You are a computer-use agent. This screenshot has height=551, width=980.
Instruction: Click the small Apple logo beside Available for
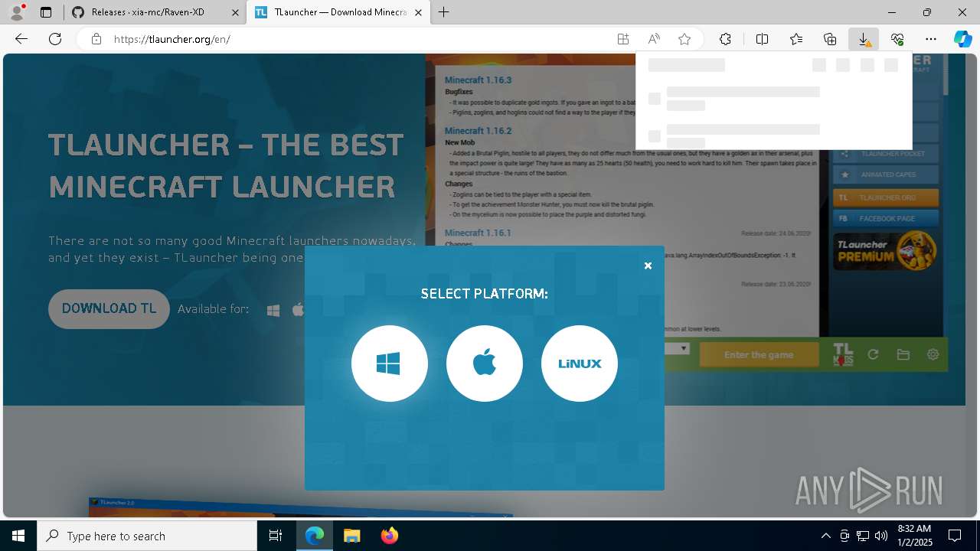click(298, 309)
